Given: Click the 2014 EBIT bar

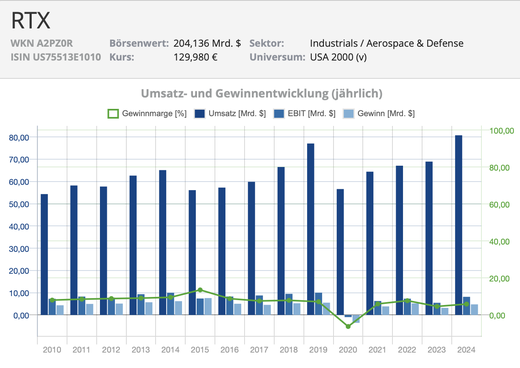Looking at the screenshot, I should pos(170,304).
